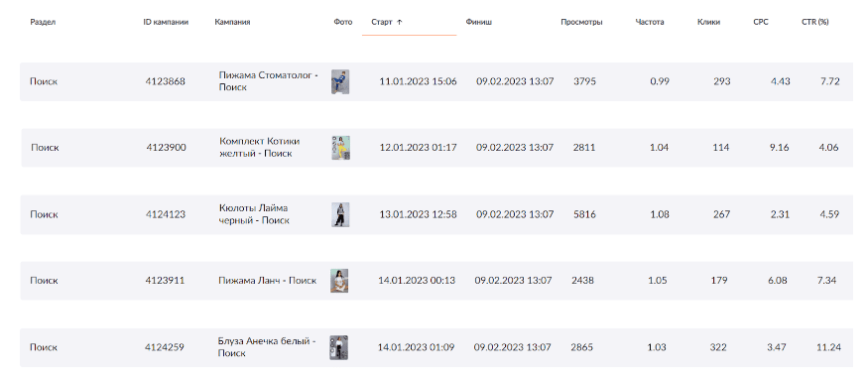Viewport: 868px width, 377px height.
Task: Click the Раздел column header
Action: click(x=43, y=22)
